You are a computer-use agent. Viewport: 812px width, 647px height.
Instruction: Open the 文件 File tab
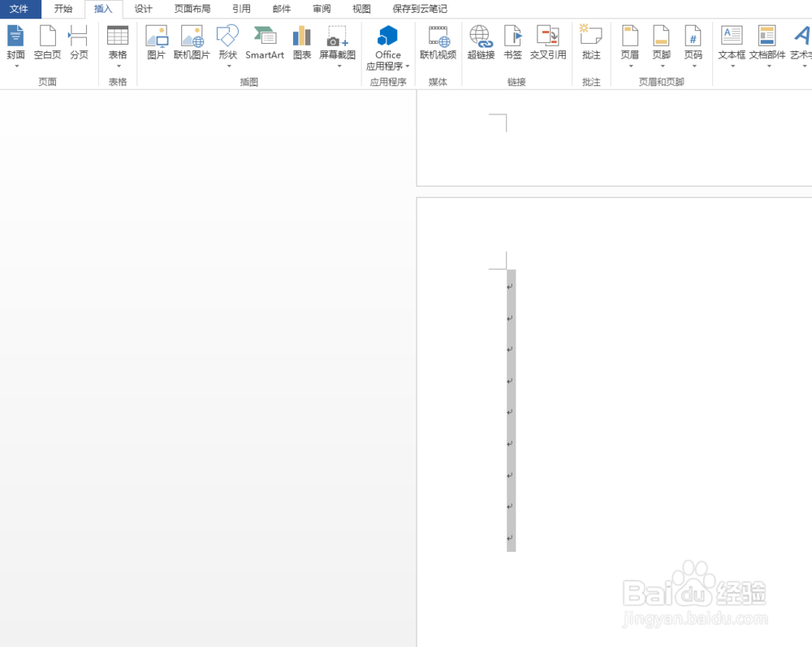(19, 9)
